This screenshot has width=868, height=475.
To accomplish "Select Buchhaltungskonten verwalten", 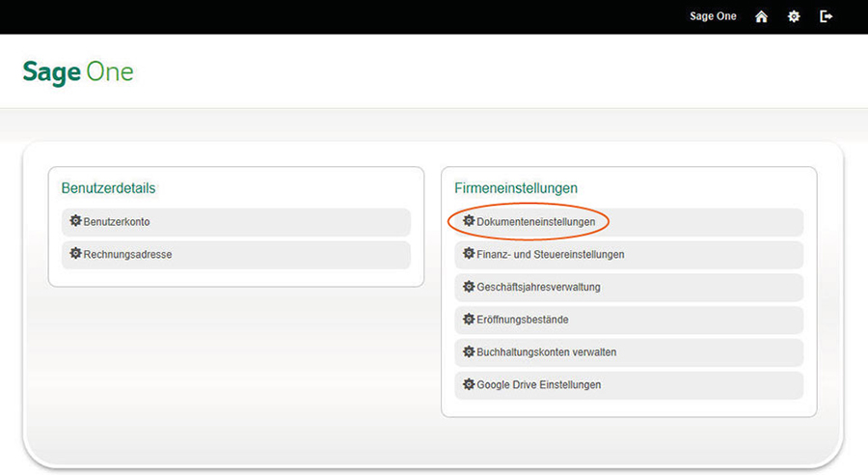I will [629, 352].
